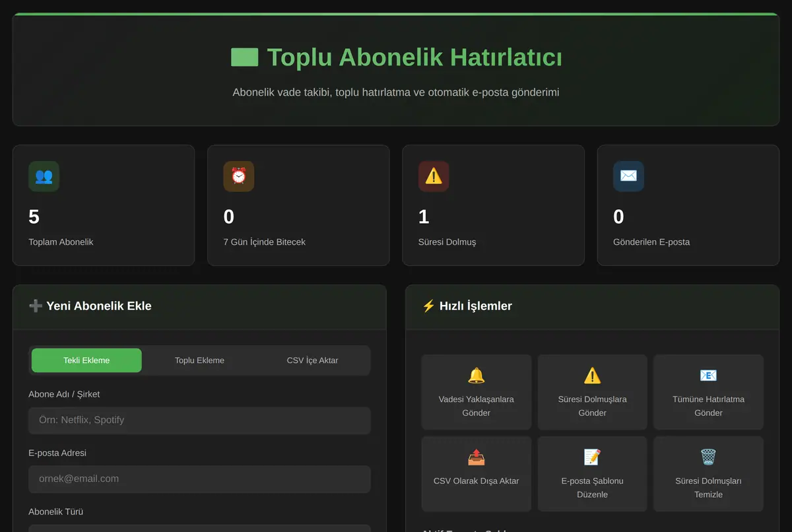
Task: Export with CSV Olarak Dışa Aktar
Action: tap(476, 474)
